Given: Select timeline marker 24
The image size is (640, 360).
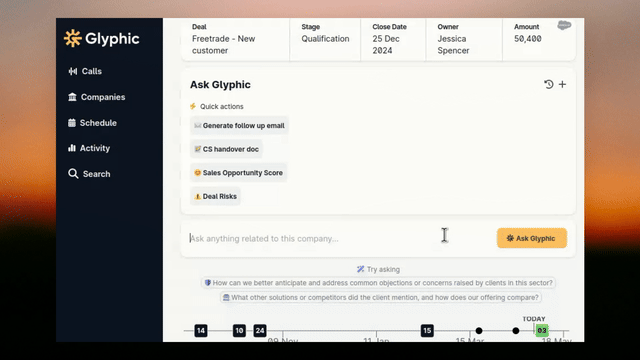Looking at the screenshot, I should 260,331.
